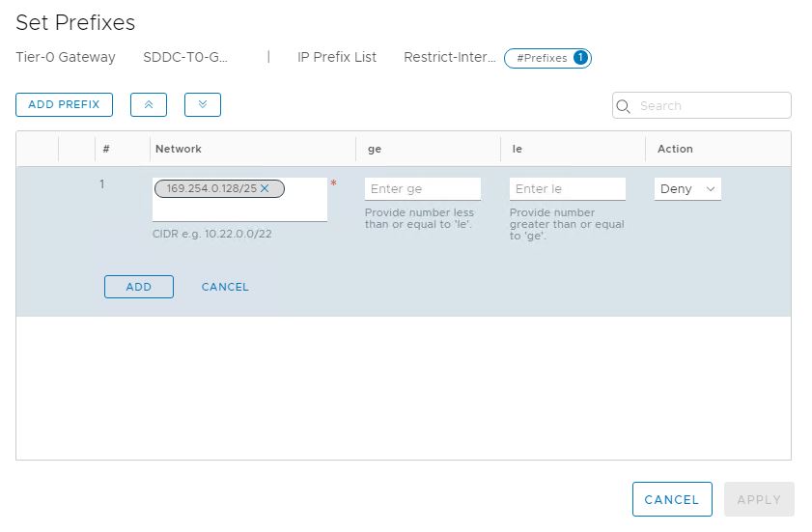Click the Tier-0 Gateway label
The width and height of the screenshot is (812, 532).
(x=66, y=57)
